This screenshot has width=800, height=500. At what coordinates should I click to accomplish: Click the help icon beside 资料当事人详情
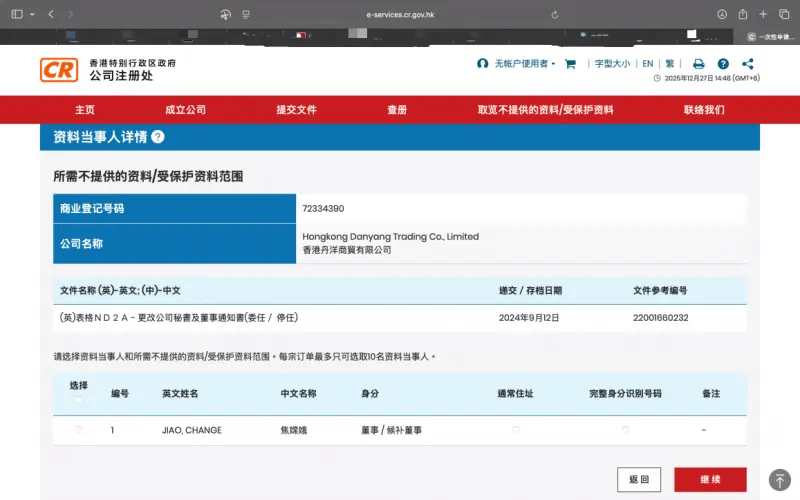[x=158, y=137]
